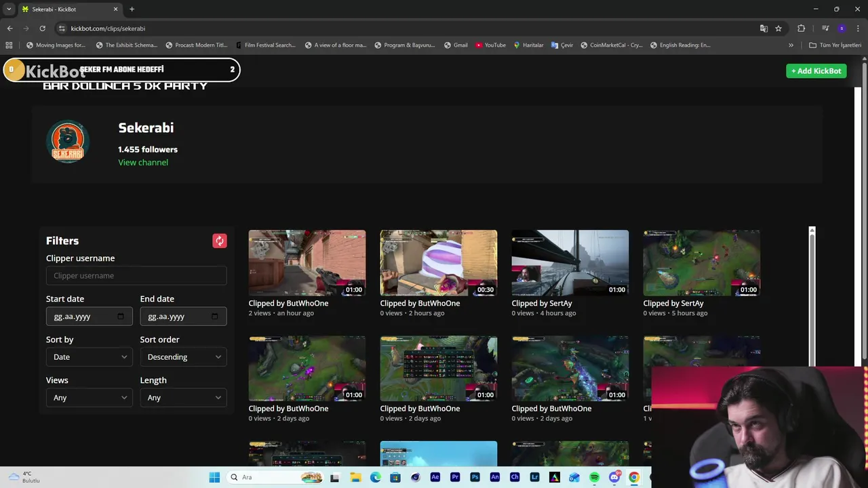Image resolution: width=868 pixels, height=488 pixels.
Task: Open the Haritalar bookmark
Action: [x=528, y=45]
